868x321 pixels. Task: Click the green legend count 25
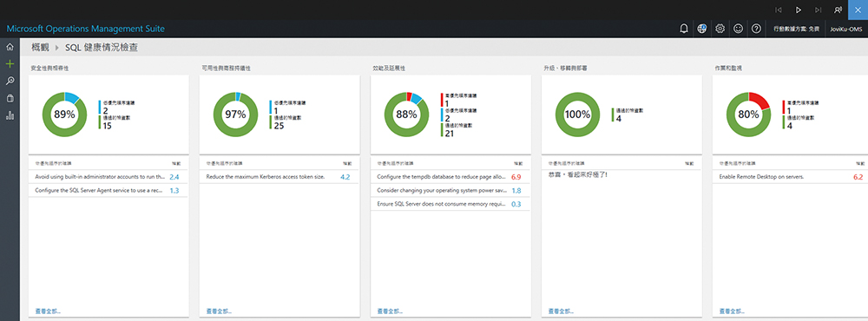click(279, 126)
